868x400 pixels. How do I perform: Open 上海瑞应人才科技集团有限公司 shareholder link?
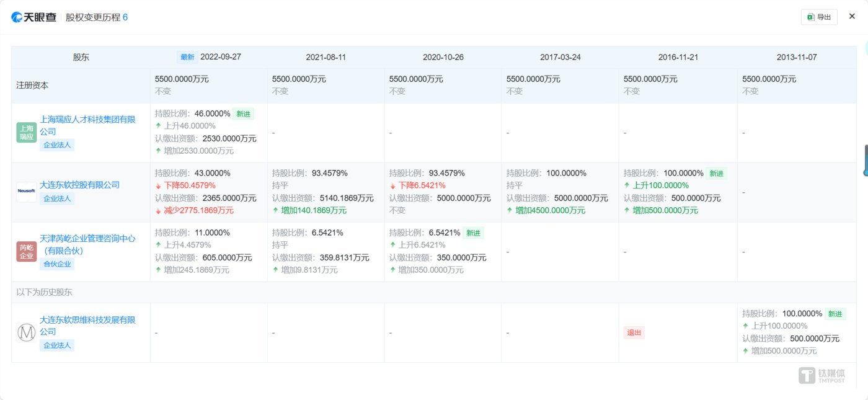87,125
